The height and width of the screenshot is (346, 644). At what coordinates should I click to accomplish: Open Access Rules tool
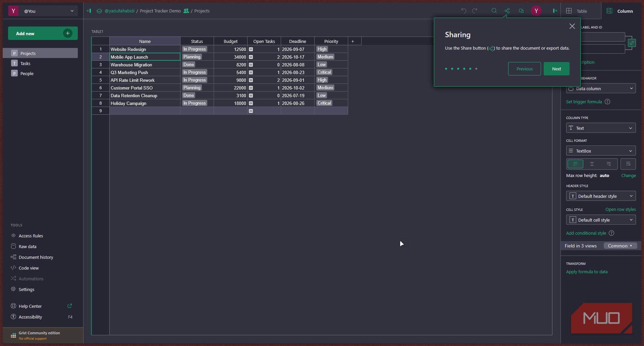pos(31,236)
